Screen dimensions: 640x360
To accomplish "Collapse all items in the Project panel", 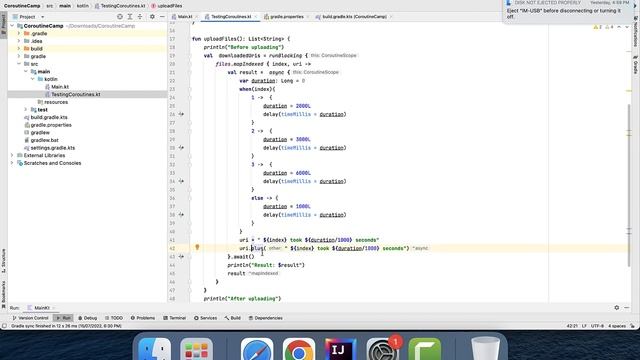I will [140, 17].
